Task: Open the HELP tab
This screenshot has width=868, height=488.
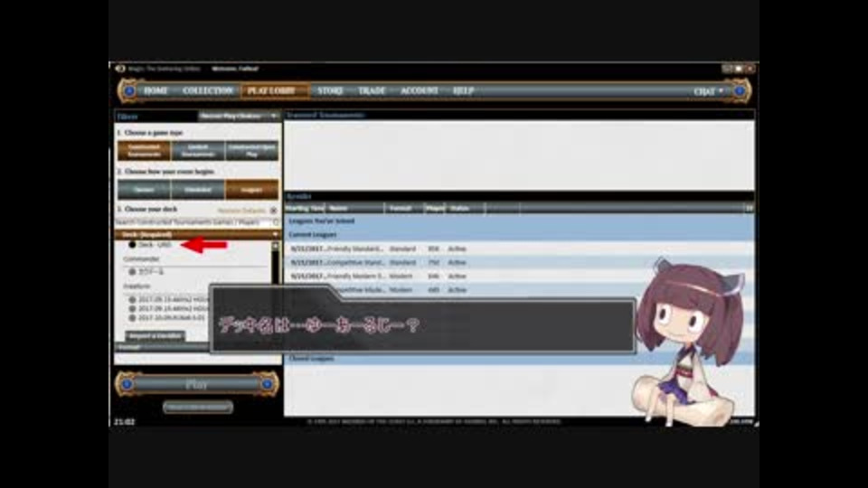Action: click(463, 90)
